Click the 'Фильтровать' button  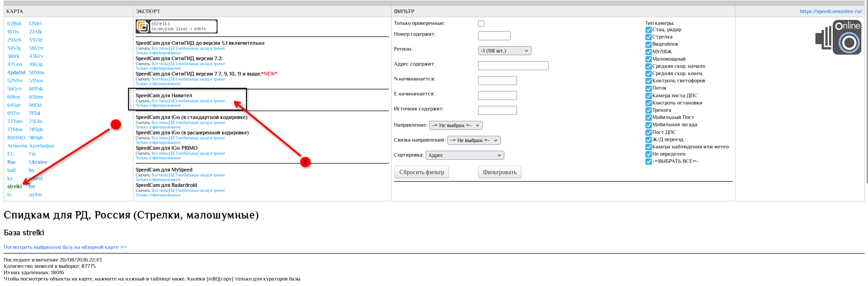click(499, 172)
